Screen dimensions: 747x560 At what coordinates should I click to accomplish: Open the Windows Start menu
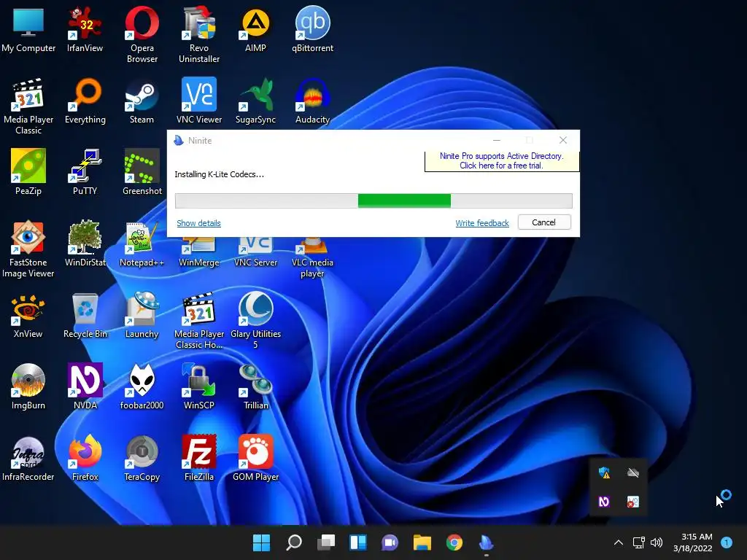click(262, 542)
